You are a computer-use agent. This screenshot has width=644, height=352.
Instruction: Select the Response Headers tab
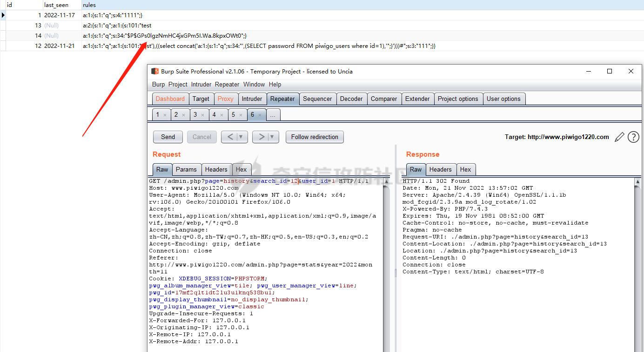pyautogui.click(x=440, y=169)
